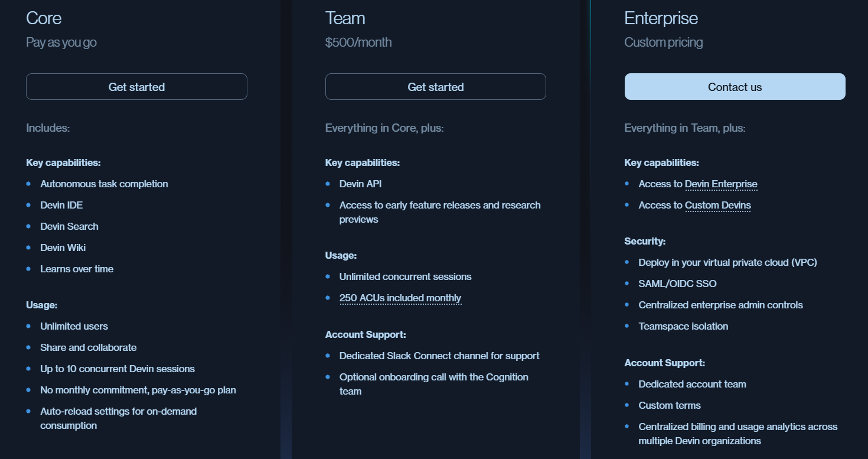This screenshot has width=868, height=459.
Task: Click Deploy in your virtual private cloud
Action: (727, 262)
